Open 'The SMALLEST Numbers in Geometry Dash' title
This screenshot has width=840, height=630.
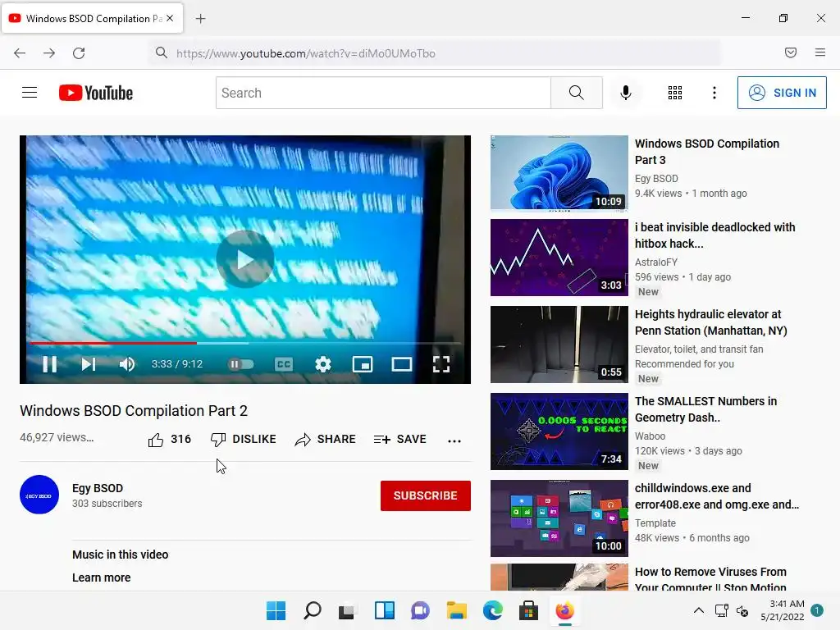(x=705, y=409)
